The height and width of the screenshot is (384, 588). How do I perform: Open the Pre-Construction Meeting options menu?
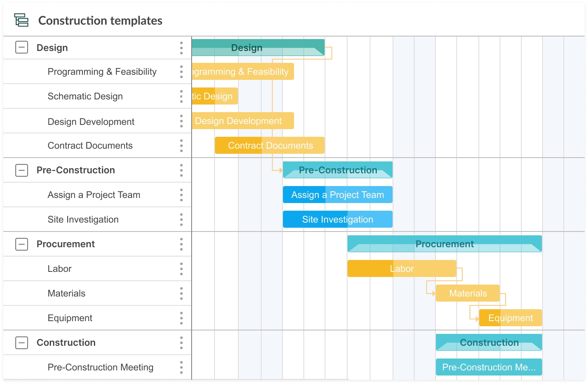[x=181, y=367]
